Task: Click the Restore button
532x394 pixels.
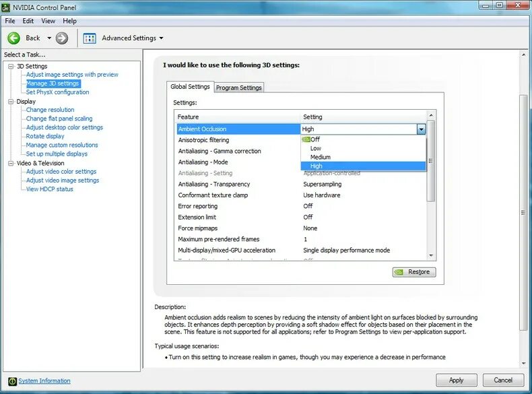Action: click(414, 272)
